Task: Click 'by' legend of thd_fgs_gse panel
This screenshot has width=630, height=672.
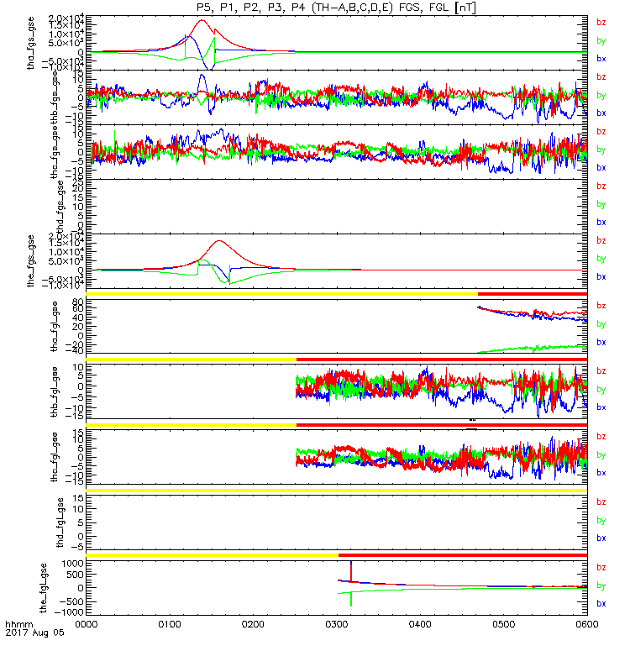Action: pyautogui.click(x=601, y=204)
